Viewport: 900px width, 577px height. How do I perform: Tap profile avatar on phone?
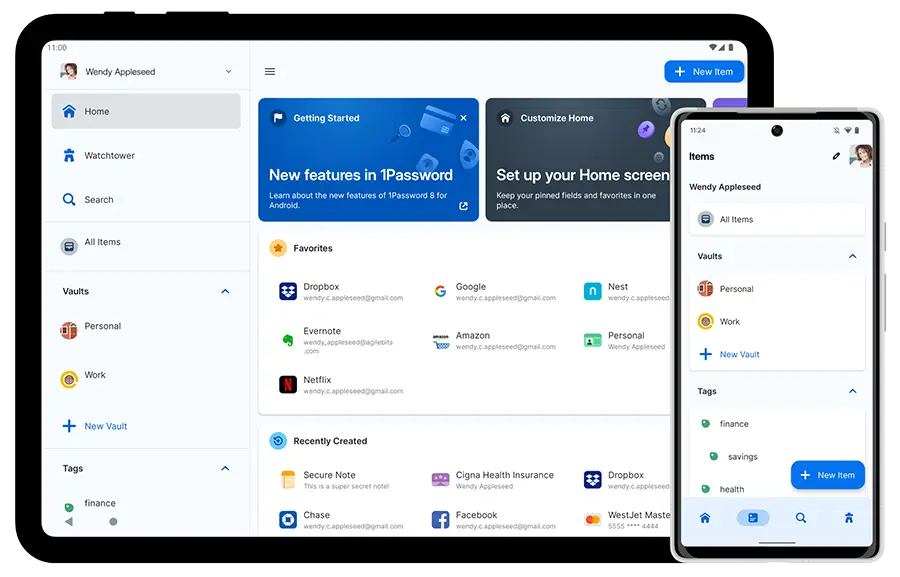861,156
